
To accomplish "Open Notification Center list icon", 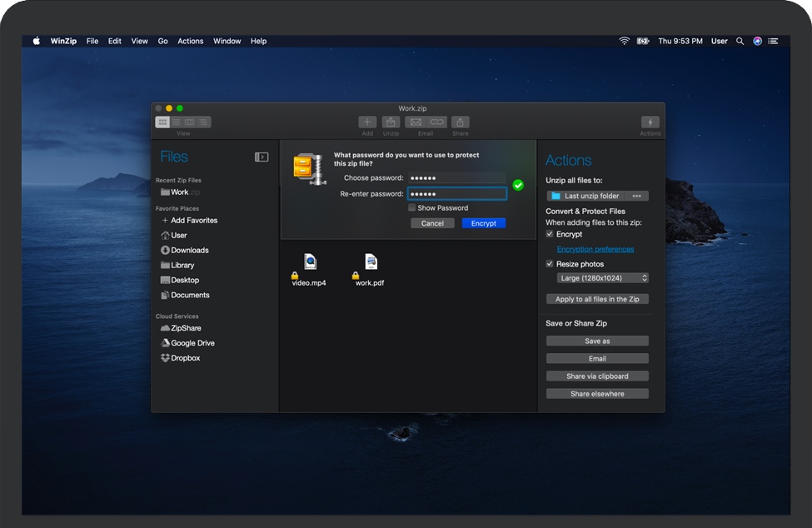I will [x=773, y=41].
